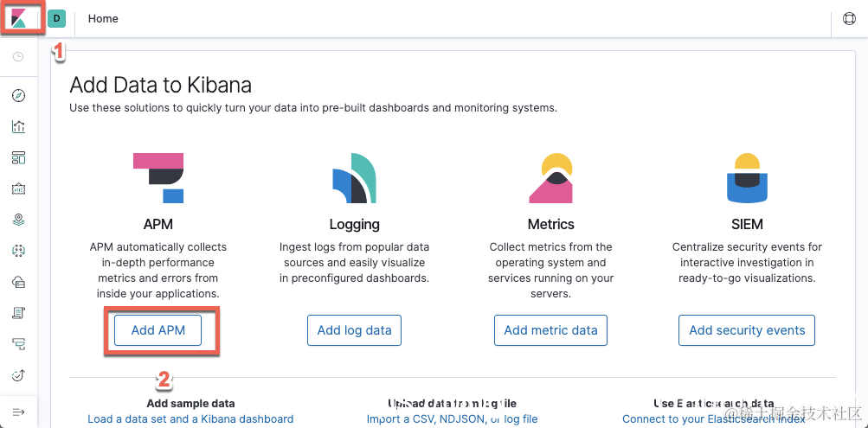Screen dimensions: 868x428
Task: Open the Canvas icon in sidebar
Action: click(19, 188)
